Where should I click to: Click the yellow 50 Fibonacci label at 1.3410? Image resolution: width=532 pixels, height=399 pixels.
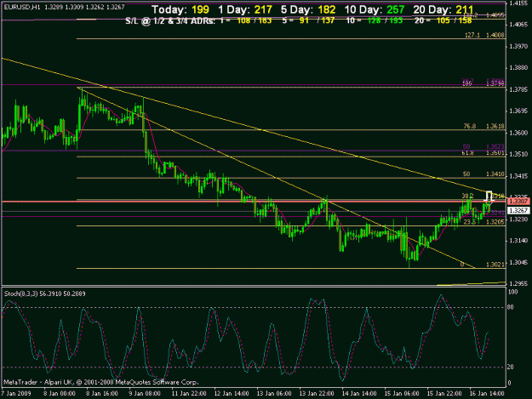coord(483,174)
